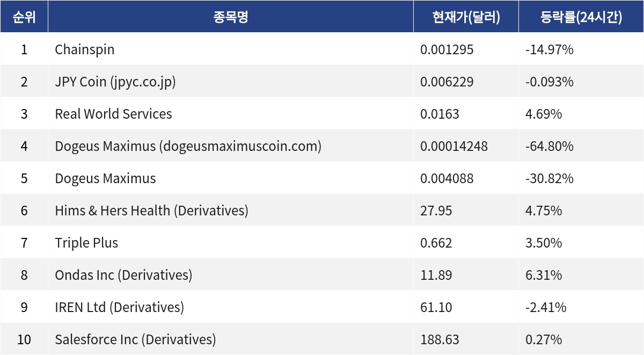Click rank number 9 in IREN Ltd row

coord(24,307)
